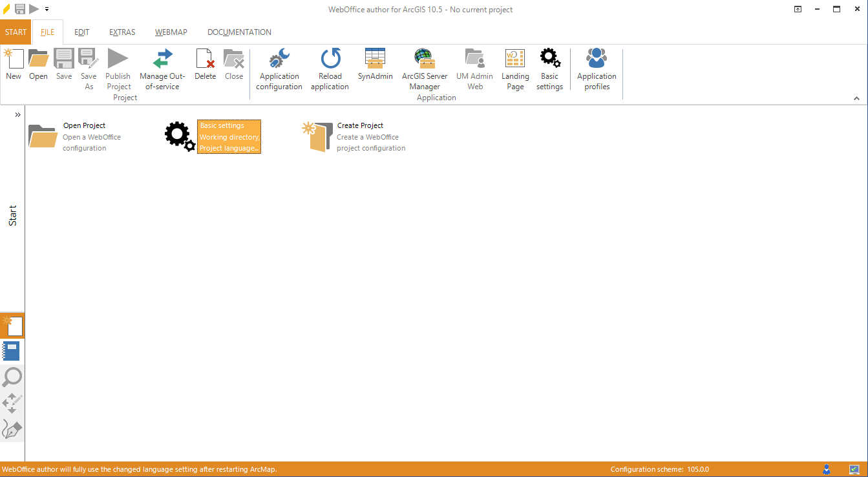
Task: Collapse the ribbon with the chevron
Action: click(x=857, y=98)
